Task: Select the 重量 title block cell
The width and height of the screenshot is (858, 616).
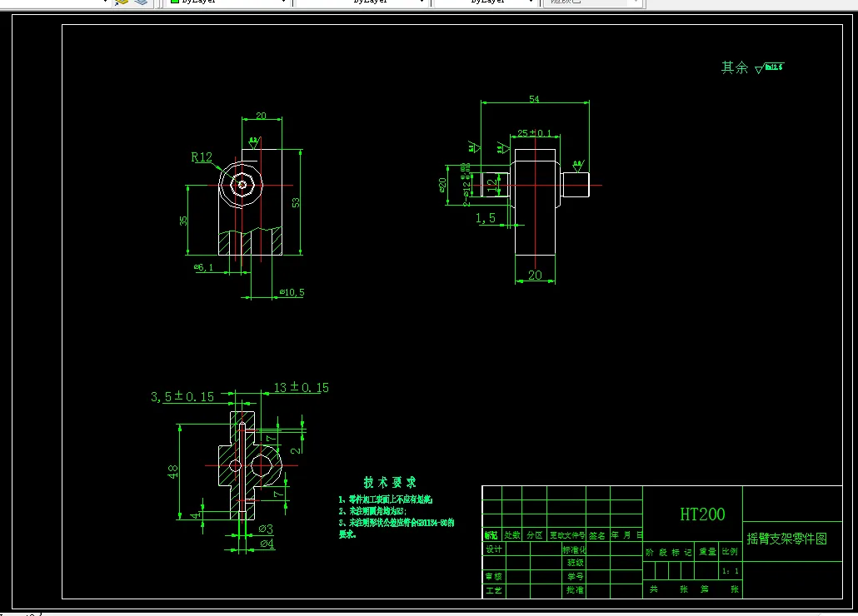Action: pyautogui.click(x=707, y=552)
